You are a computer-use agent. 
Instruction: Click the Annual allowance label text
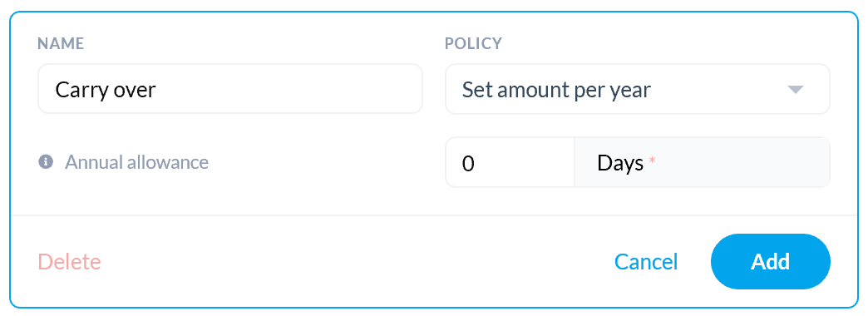(x=136, y=162)
